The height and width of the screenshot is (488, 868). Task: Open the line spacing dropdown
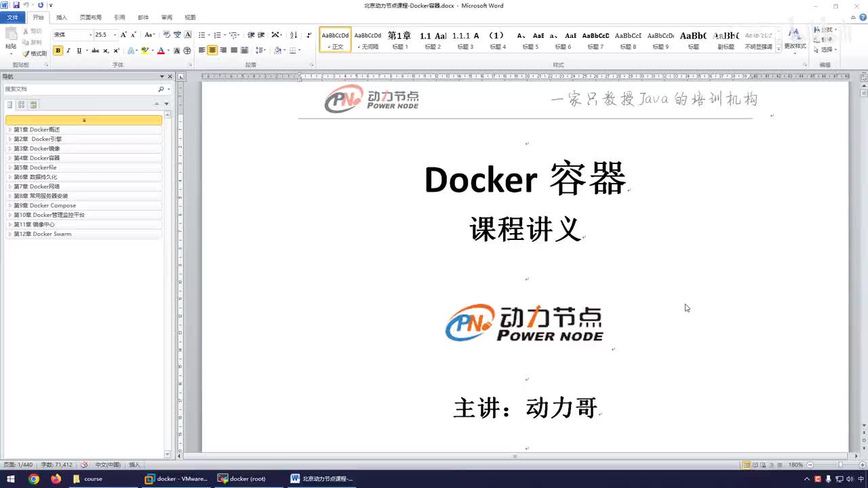(x=260, y=51)
